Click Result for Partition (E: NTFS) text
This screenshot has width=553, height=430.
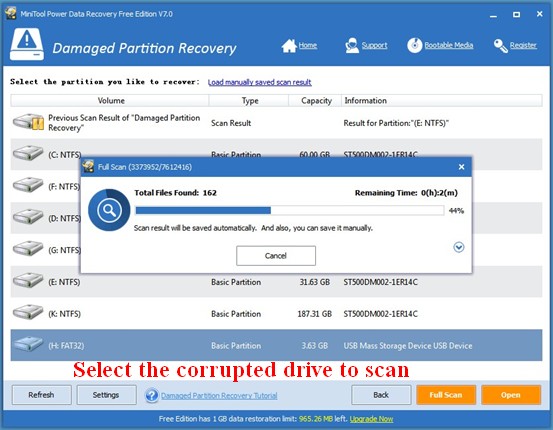tap(396, 123)
